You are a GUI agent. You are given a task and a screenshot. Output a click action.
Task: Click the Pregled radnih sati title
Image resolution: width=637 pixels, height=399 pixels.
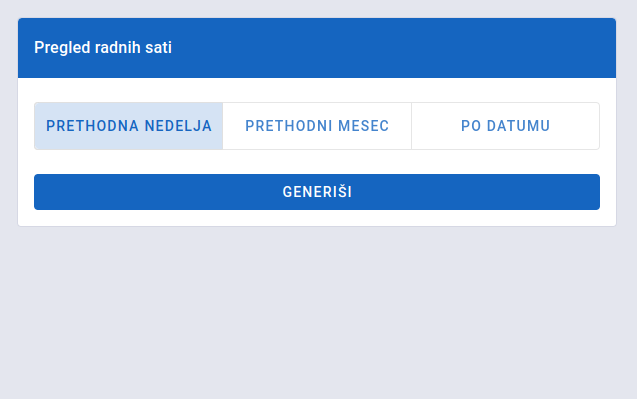(x=103, y=48)
